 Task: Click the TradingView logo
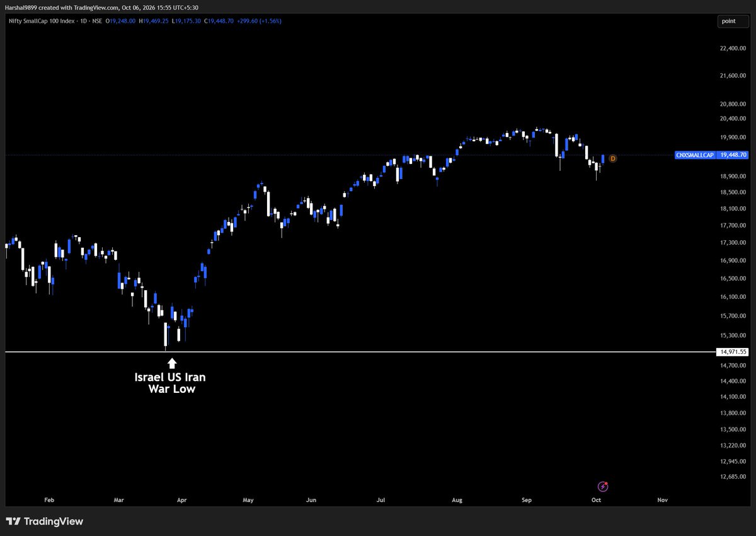point(45,521)
